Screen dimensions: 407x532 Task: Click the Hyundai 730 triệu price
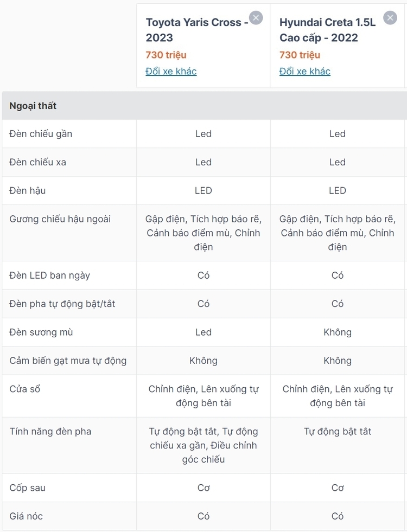click(300, 55)
